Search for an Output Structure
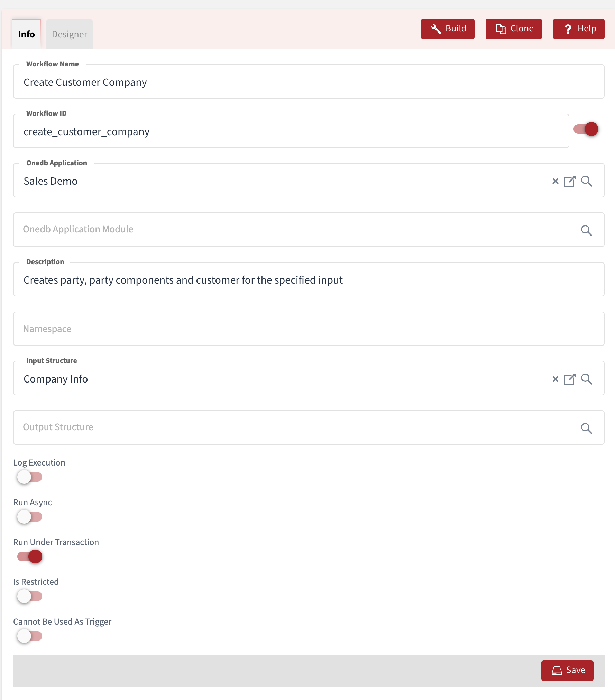 click(587, 428)
